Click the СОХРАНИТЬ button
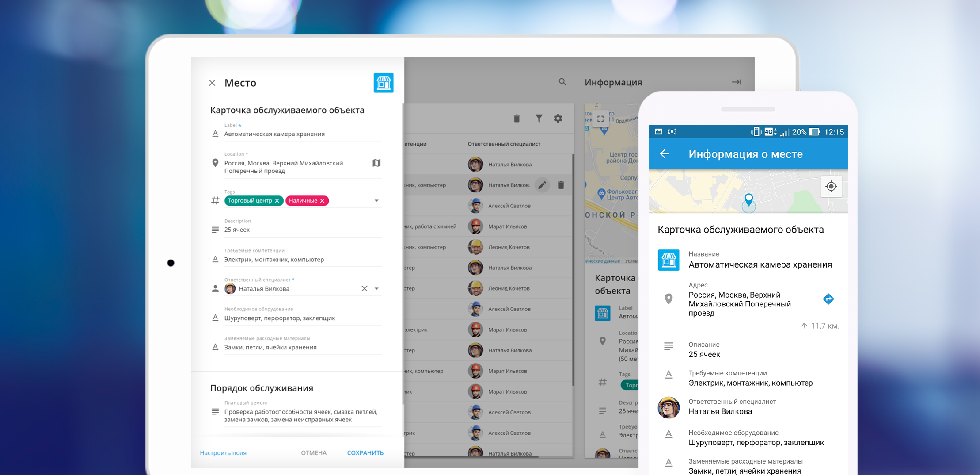This screenshot has height=475, width=980. [x=365, y=453]
